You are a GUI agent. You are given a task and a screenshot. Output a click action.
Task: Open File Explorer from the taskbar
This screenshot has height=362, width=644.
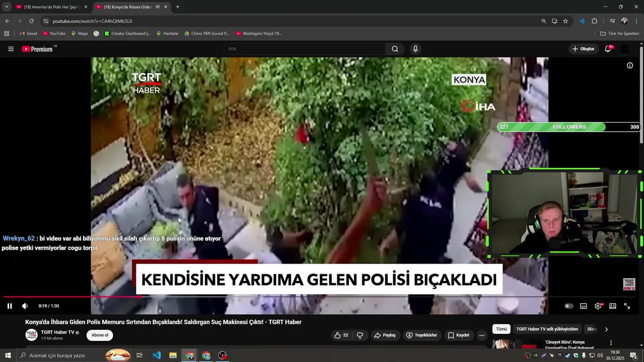click(x=173, y=355)
